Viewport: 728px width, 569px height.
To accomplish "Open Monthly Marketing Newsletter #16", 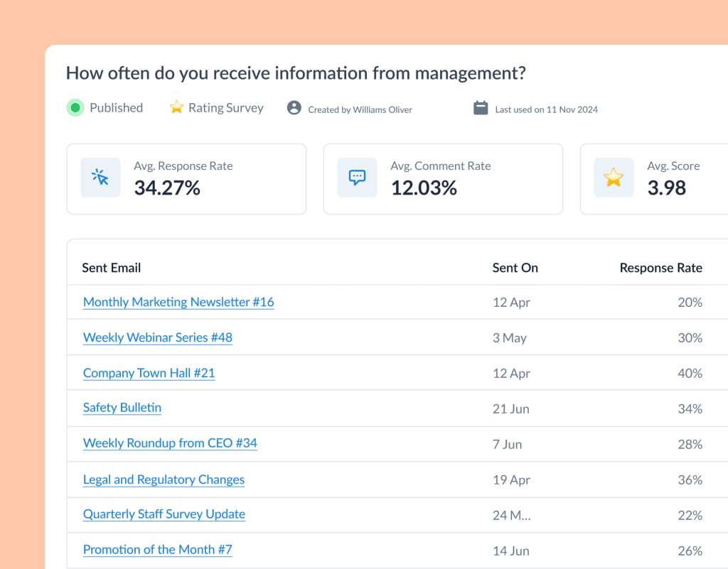I will pos(178,302).
